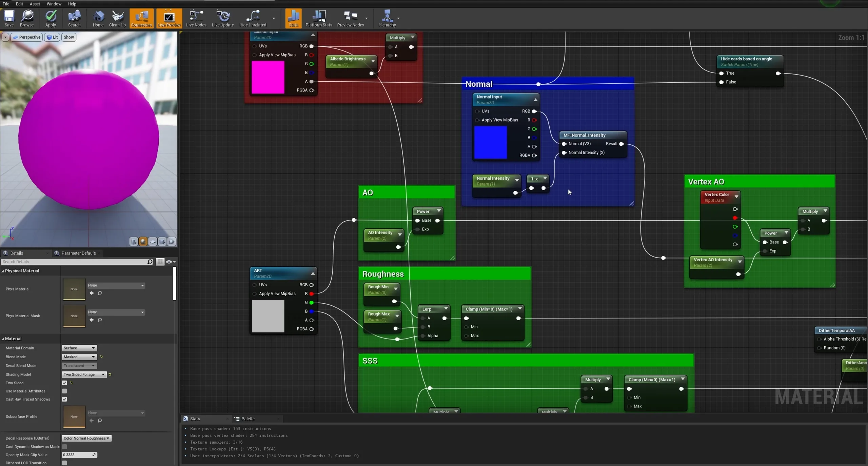Viewport: 868px width, 466px height.
Task: Open the Shading Model Two Sided Foliage dropdown
Action: (x=84, y=374)
